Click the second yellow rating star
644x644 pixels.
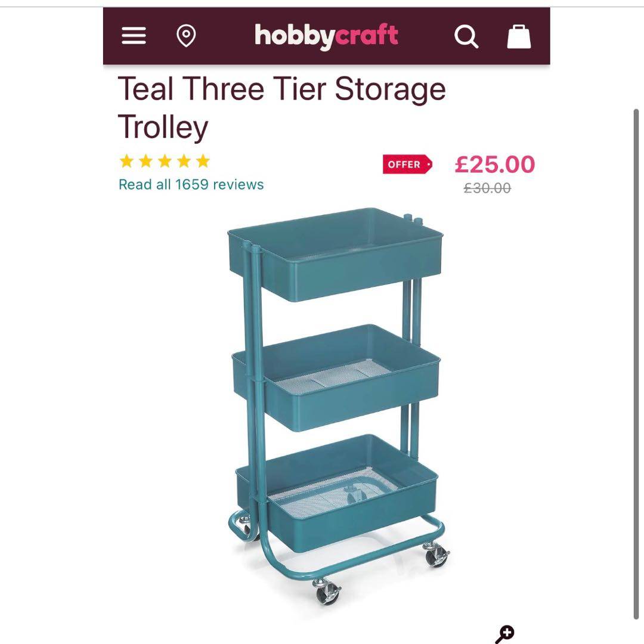click(145, 161)
